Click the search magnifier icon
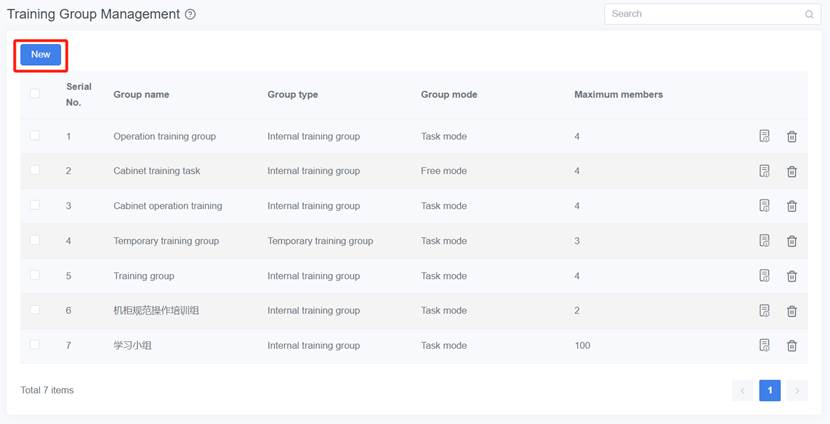Screen dimensions: 830x424 tap(809, 15)
